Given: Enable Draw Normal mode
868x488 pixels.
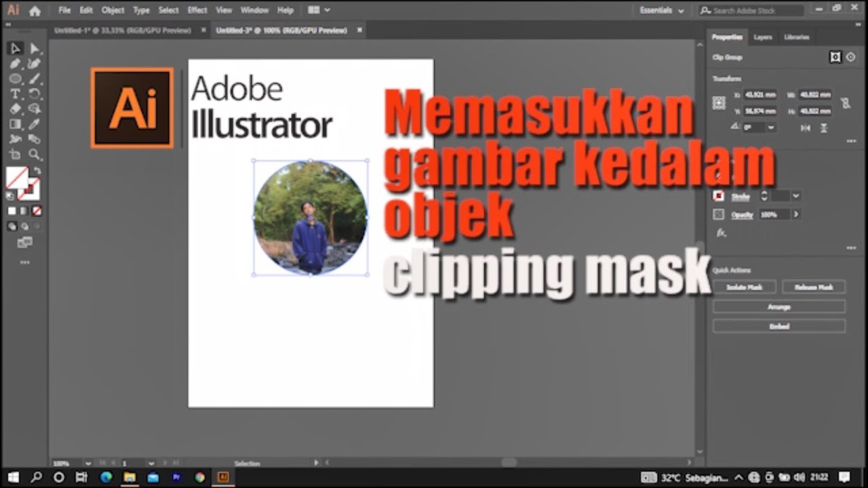Looking at the screenshot, I should 13,227.
